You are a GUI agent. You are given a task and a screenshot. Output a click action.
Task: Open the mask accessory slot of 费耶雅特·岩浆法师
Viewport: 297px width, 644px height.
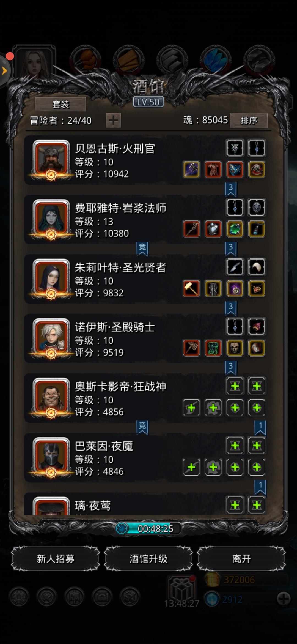[x=257, y=207]
